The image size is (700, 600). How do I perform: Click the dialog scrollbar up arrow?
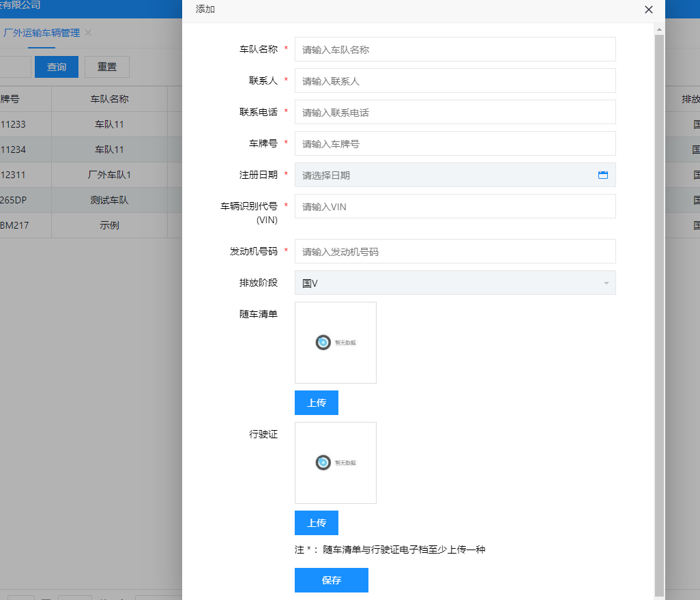659,29
